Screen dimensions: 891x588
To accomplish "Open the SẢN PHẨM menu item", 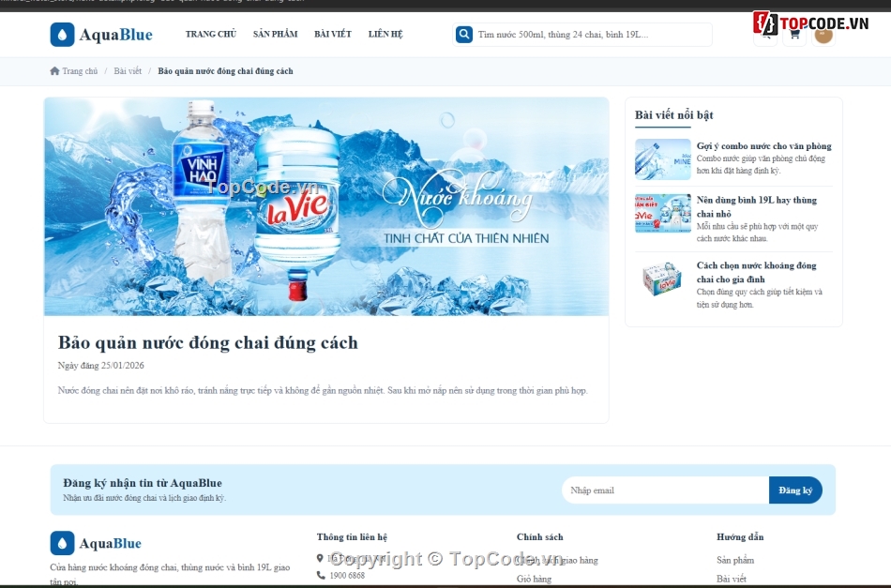I will click(276, 34).
